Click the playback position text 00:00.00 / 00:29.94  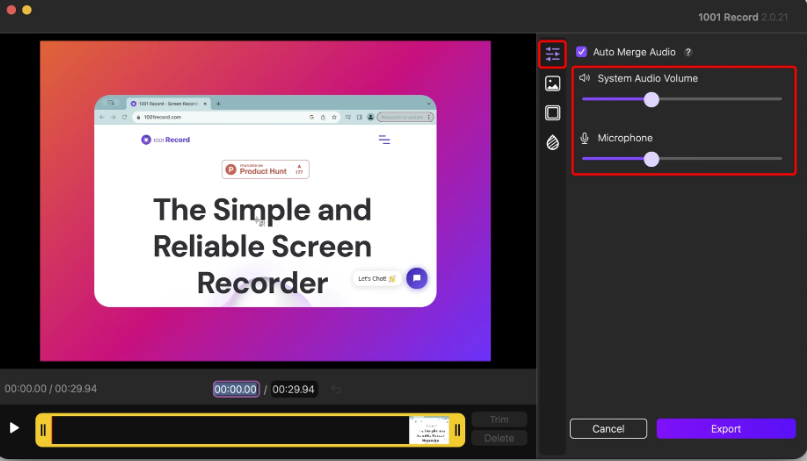pyautogui.click(x=50, y=388)
